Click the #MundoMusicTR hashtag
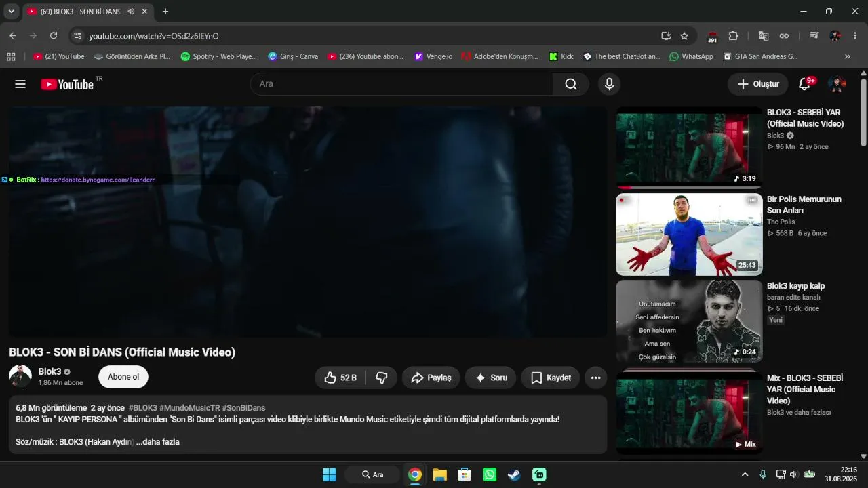 [189, 408]
